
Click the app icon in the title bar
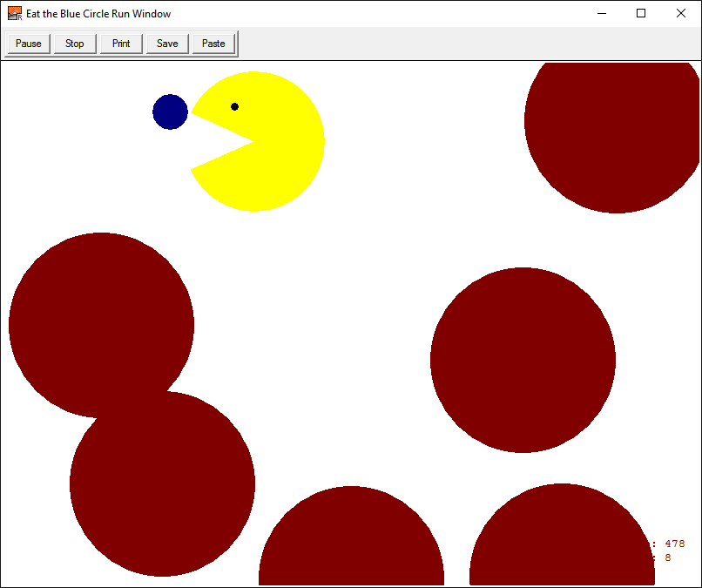click(x=15, y=13)
